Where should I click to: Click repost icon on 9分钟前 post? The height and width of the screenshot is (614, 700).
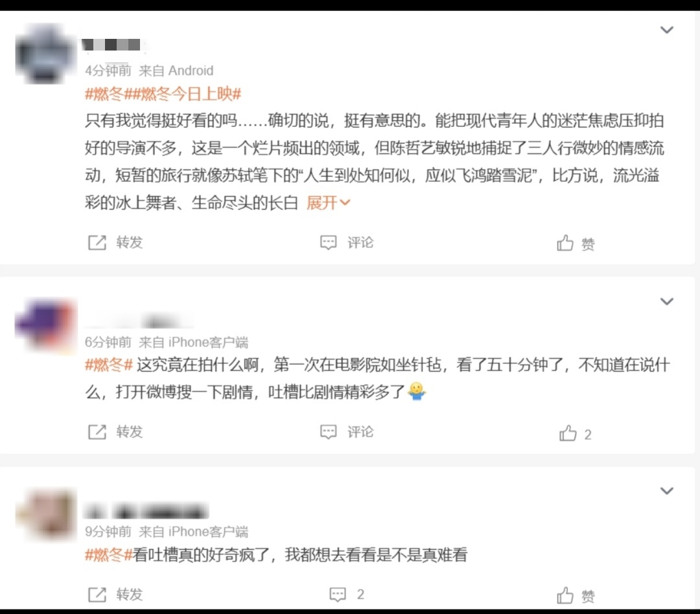pos(97,595)
